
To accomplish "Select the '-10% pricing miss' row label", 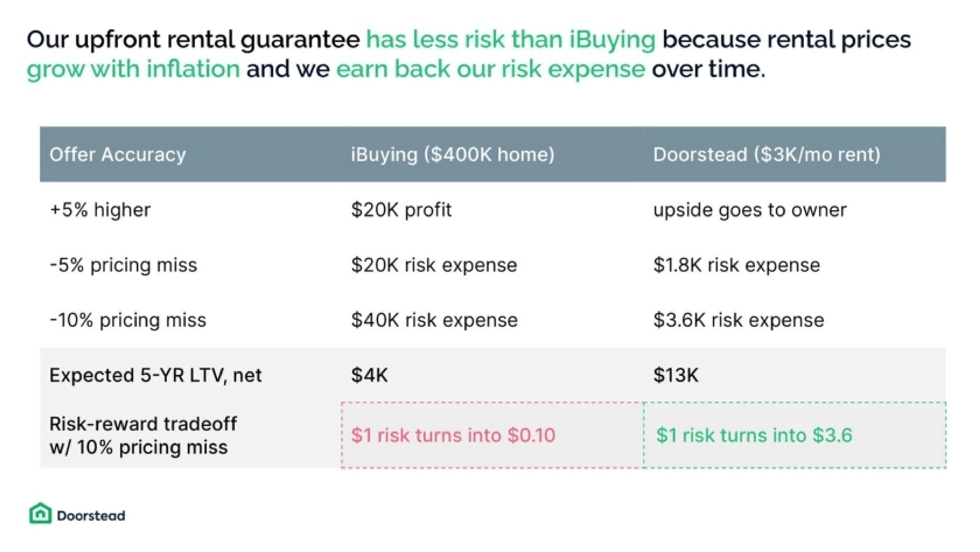I will [128, 320].
